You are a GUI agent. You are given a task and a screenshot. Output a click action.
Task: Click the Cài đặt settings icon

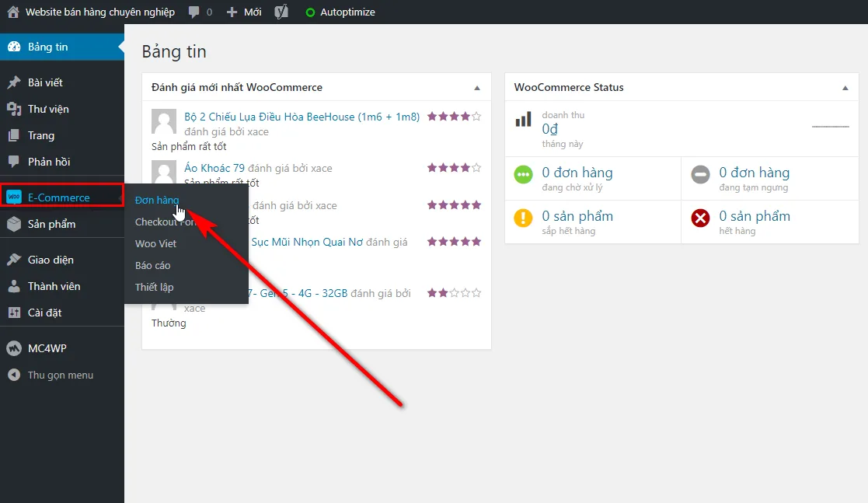(14, 313)
